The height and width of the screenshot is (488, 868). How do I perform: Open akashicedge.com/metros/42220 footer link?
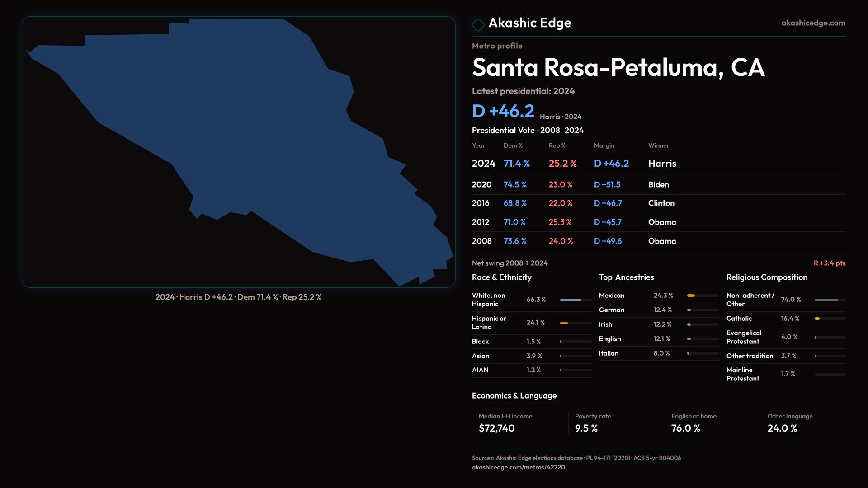[518, 467]
